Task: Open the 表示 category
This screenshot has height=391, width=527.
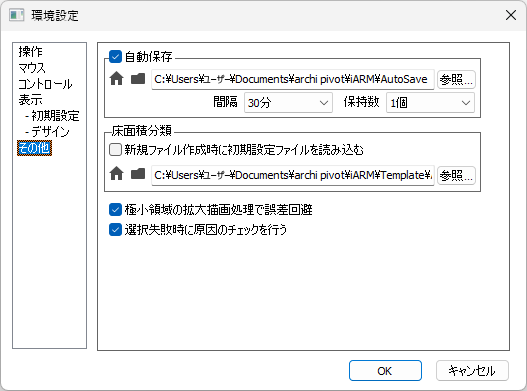Action: pos(31,100)
